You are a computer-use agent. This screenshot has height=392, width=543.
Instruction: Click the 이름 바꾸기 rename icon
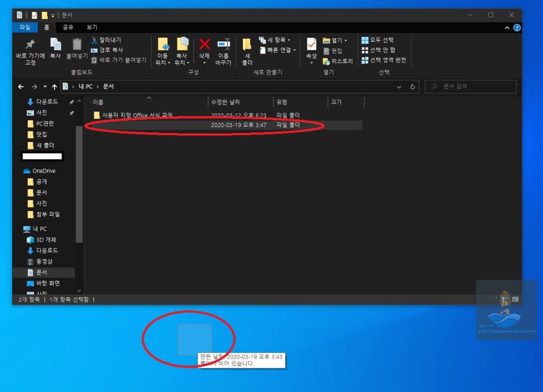(223, 44)
